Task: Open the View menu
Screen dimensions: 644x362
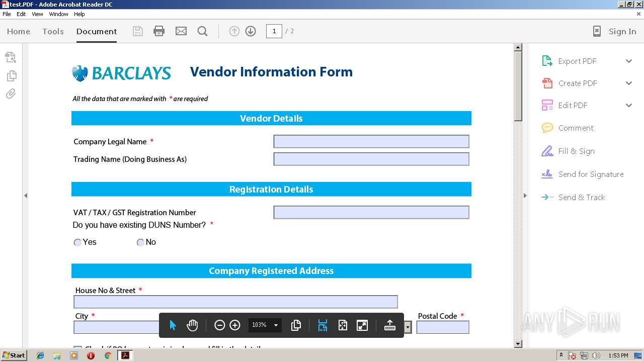Action: [x=37, y=14]
